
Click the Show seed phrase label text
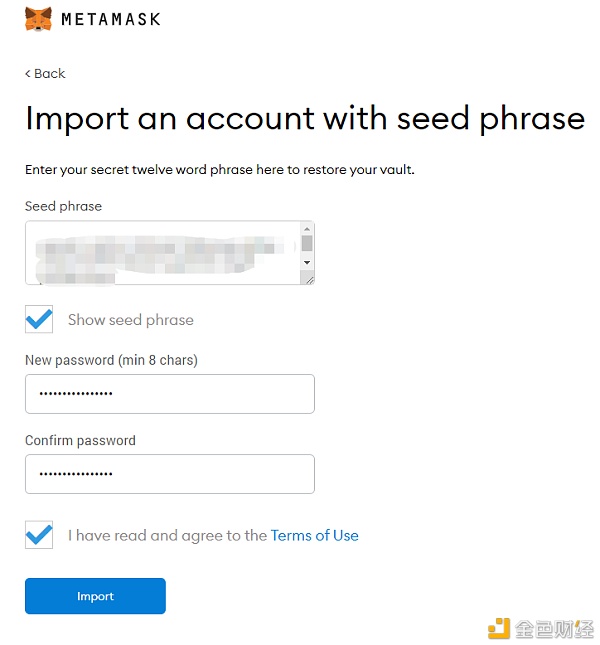click(x=131, y=320)
